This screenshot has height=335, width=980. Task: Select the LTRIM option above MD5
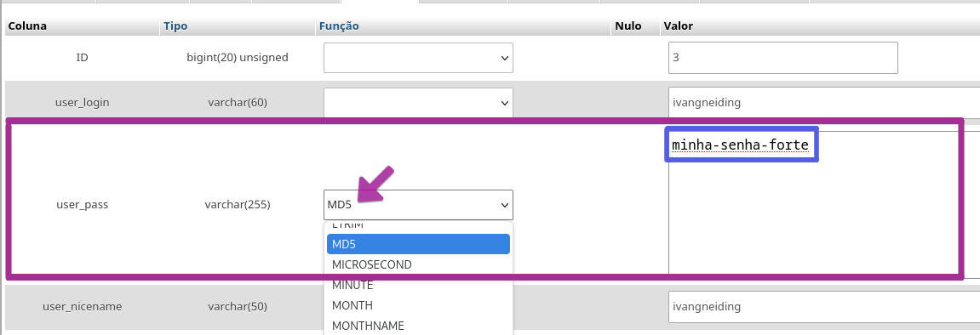[418, 226]
